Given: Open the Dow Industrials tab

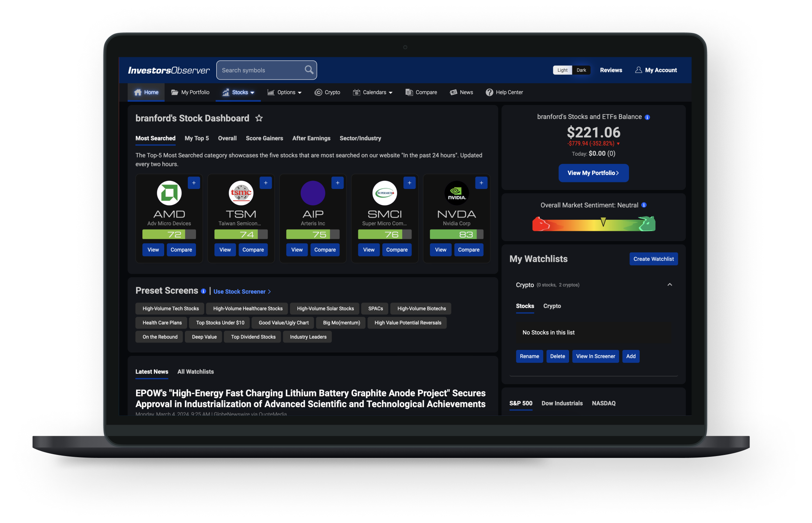Looking at the screenshot, I should (562, 403).
